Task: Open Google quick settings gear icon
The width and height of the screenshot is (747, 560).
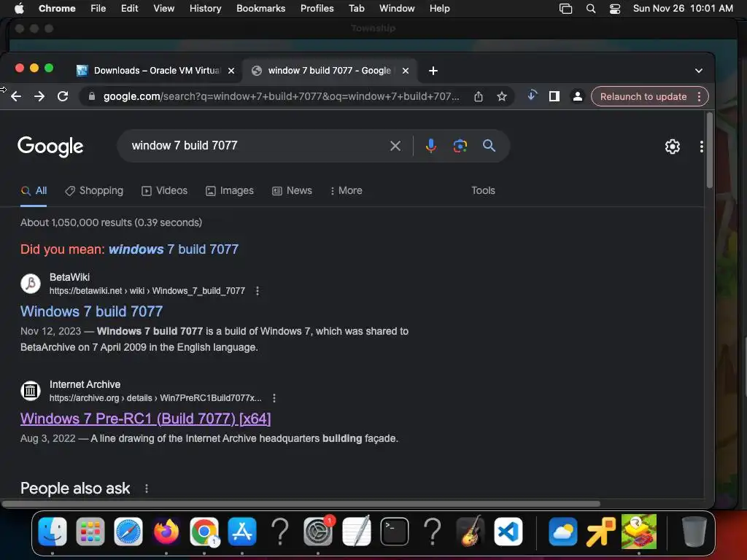Action: click(x=672, y=147)
